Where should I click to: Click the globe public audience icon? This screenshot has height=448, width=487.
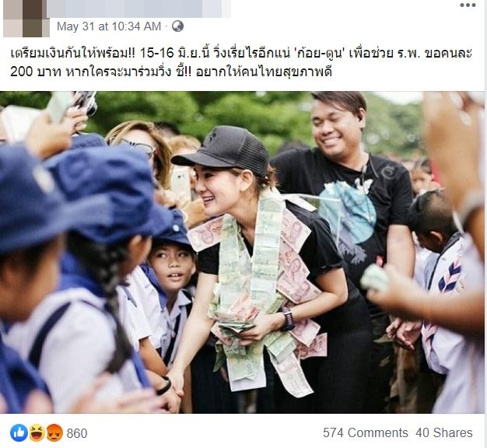pyautogui.click(x=177, y=26)
